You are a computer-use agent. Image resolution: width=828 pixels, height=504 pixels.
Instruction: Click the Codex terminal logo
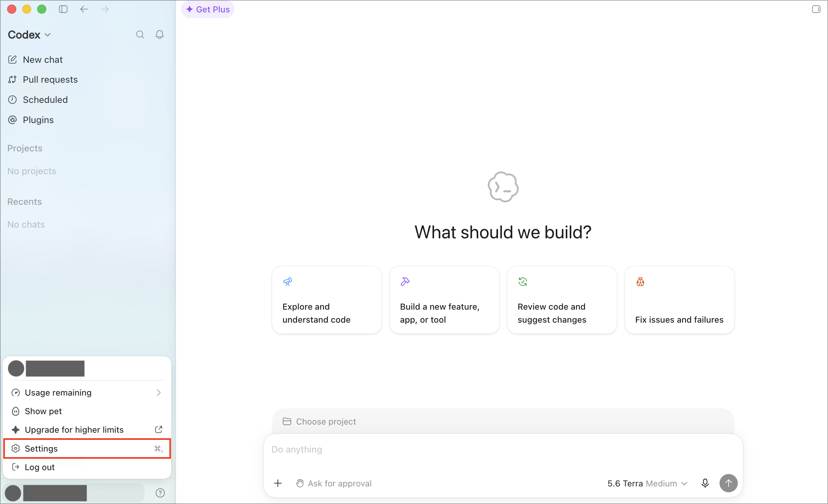click(x=503, y=187)
